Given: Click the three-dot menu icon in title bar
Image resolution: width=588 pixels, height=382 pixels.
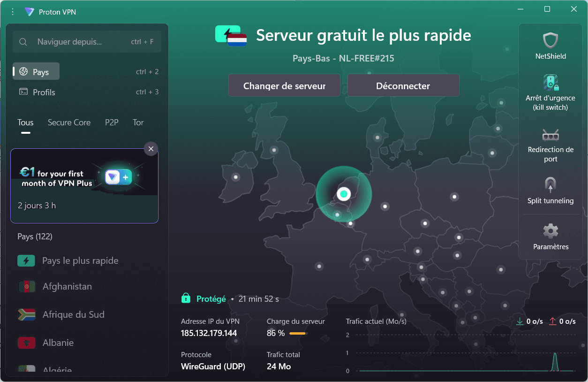Looking at the screenshot, I should tap(13, 12).
